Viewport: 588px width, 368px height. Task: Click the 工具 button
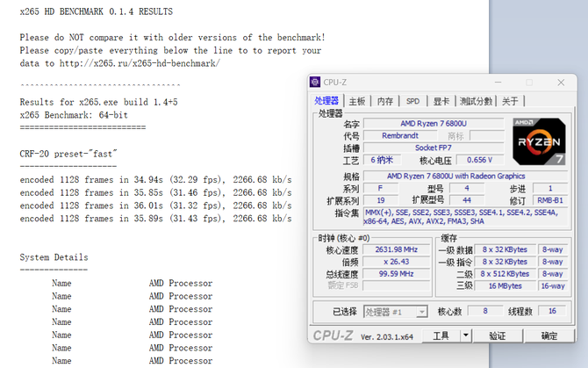(441, 336)
